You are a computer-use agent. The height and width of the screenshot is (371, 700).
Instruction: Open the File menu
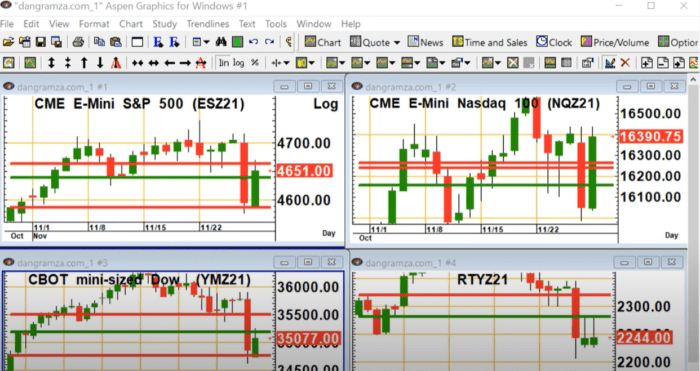click(x=7, y=24)
